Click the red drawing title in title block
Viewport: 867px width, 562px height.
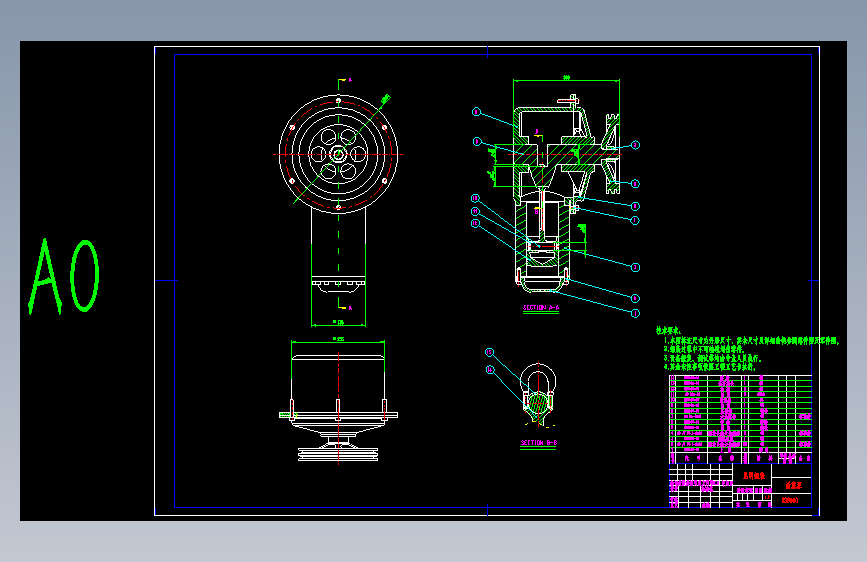coord(753,475)
